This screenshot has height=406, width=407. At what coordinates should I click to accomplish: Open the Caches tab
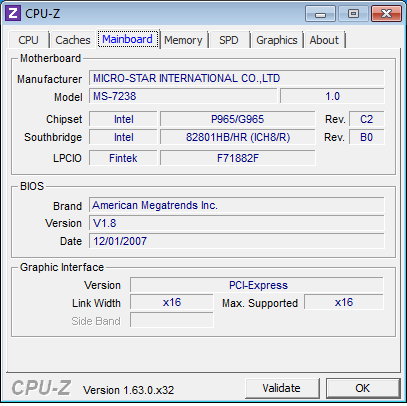(73, 40)
